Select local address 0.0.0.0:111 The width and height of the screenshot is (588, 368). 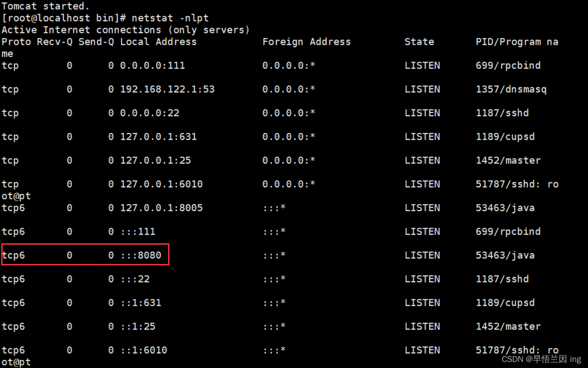[153, 66]
